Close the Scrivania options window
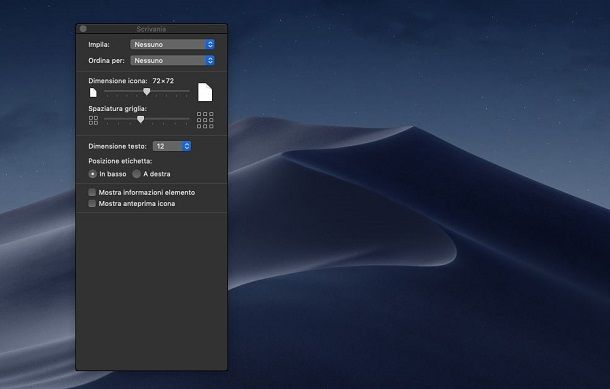Screen dimensions: 610x389 tap(83, 29)
